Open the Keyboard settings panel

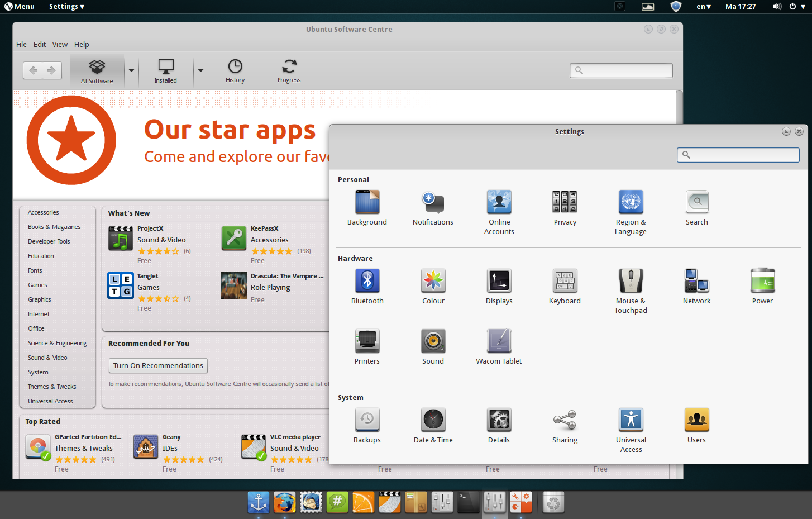coord(565,287)
